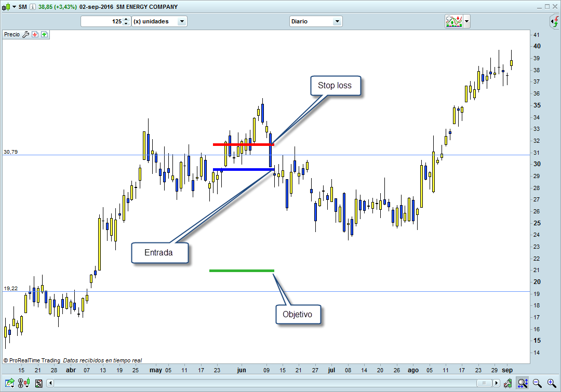Click the green up-arrow icon beside Precio
The width and height of the screenshot is (561, 392).
point(44,34)
